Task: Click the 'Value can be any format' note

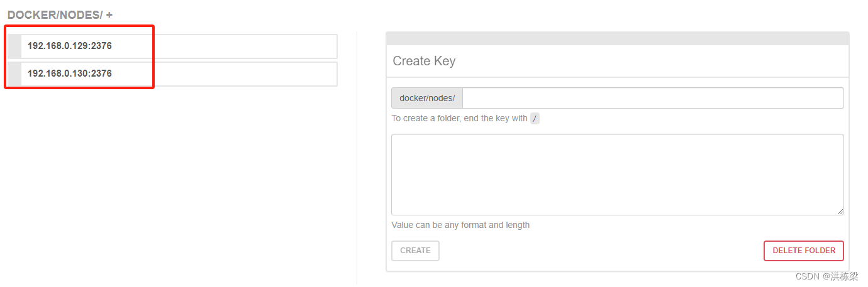Action: [x=460, y=225]
